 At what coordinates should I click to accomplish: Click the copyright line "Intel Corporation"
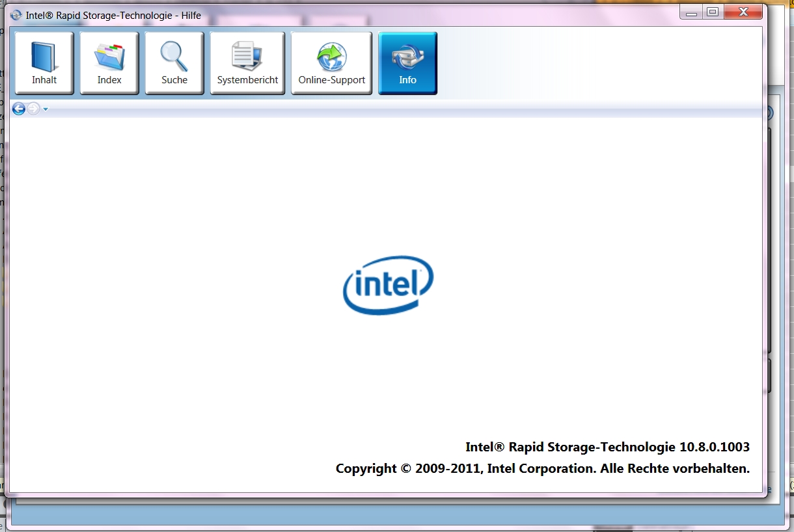point(540,468)
